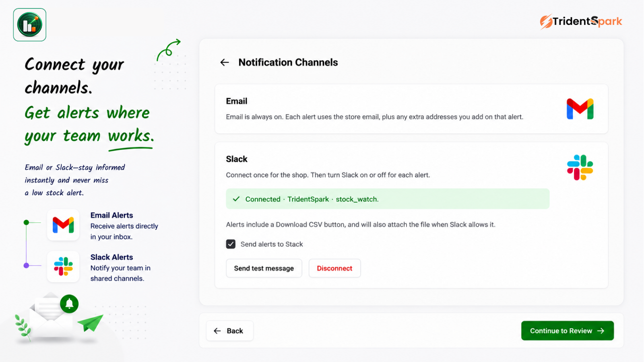Image resolution: width=644 pixels, height=362 pixels.
Task: Click the Slack logo in Slack card
Action: click(580, 167)
